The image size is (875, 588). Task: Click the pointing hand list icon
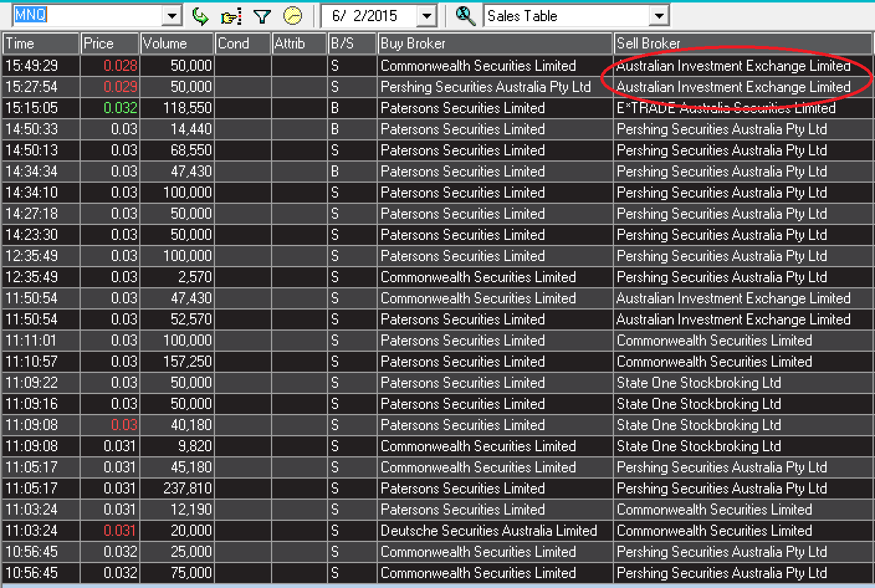(x=231, y=16)
